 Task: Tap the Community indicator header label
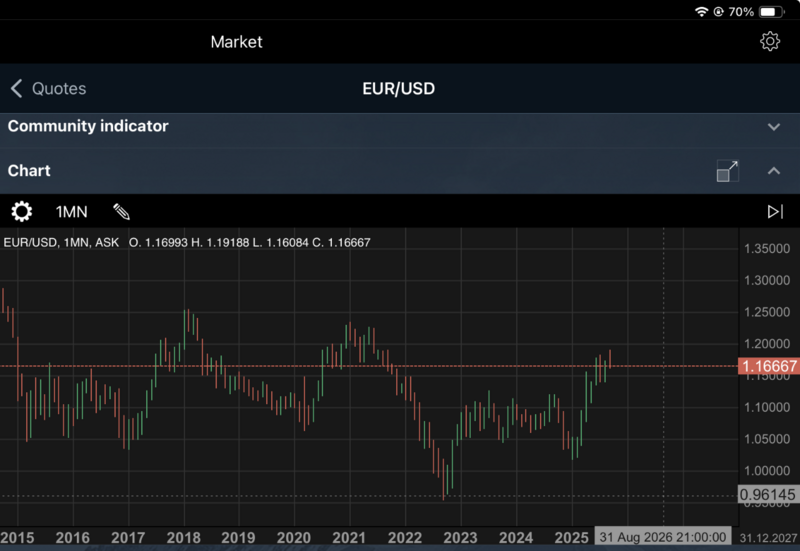pyautogui.click(x=88, y=127)
